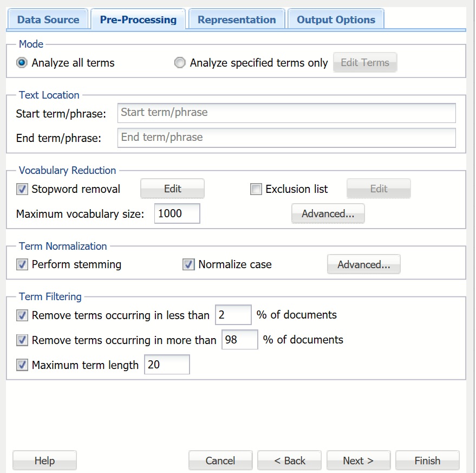Viewport: 476px width, 473px height.
Task: Click the Maximum vocabulary size field
Action: (x=177, y=213)
